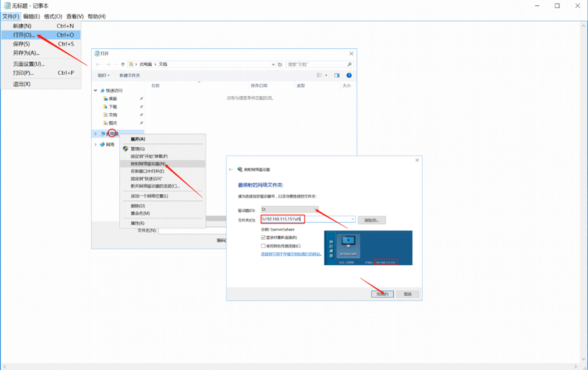Click the 浏览(B) browse button

[372, 220]
